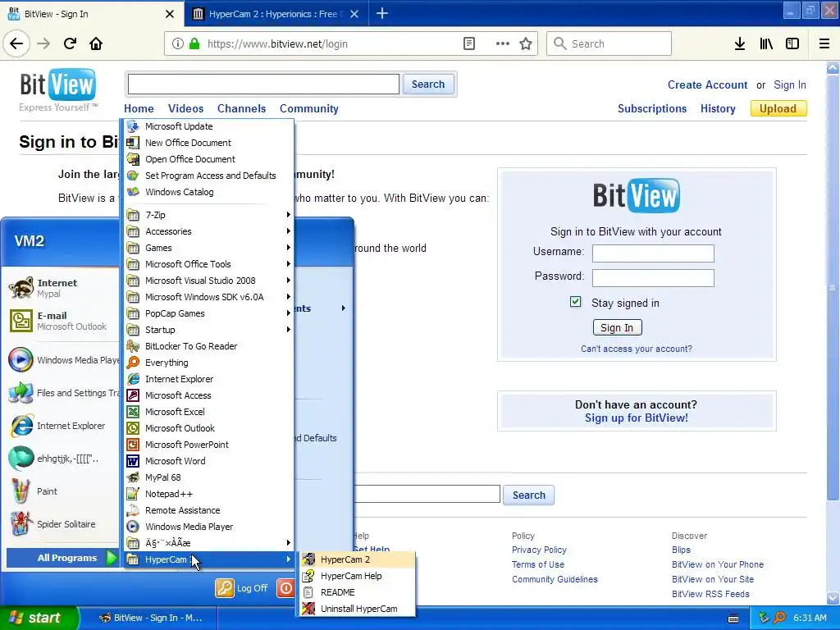The width and height of the screenshot is (840, 630).
Task: Click into the Username field
Action: pos(653,253)
